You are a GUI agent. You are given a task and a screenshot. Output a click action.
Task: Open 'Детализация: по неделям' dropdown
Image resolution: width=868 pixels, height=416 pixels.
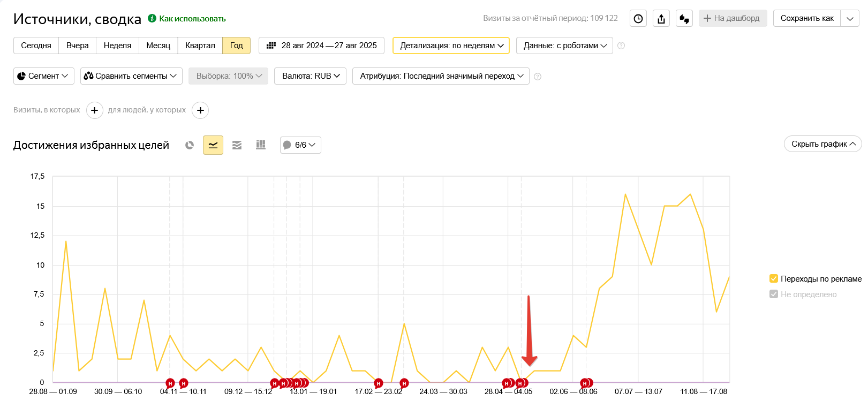451,46
